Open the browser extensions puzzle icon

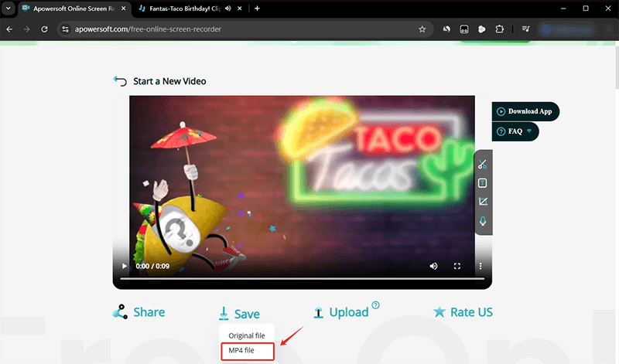pos(499,29)
